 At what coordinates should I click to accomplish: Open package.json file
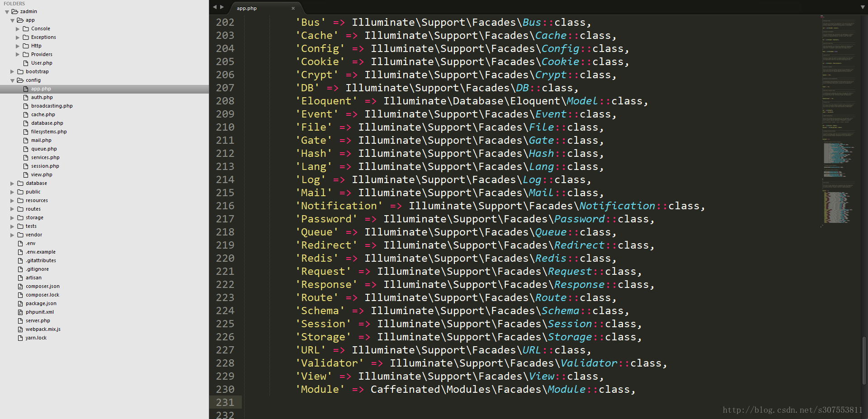(41, 304)
